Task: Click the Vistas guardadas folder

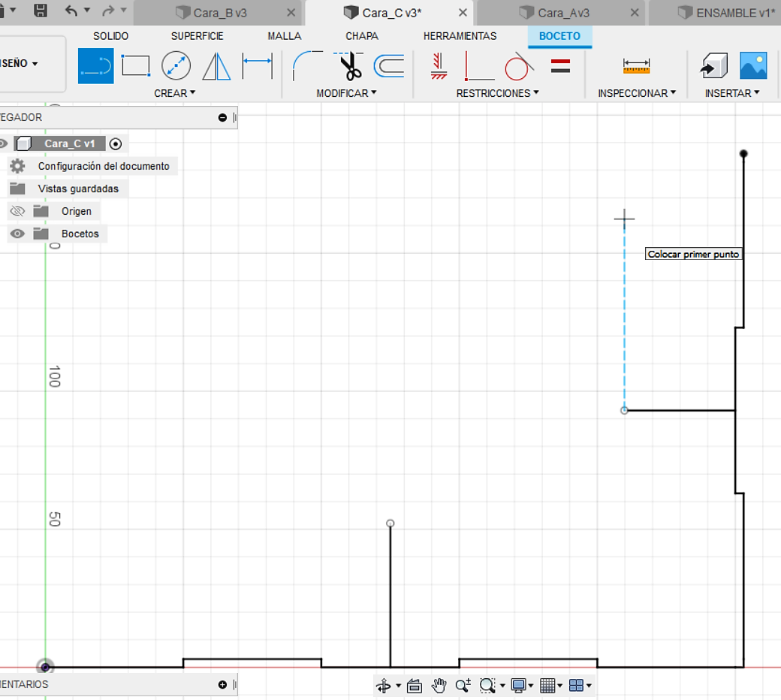Action: point(78,189)
